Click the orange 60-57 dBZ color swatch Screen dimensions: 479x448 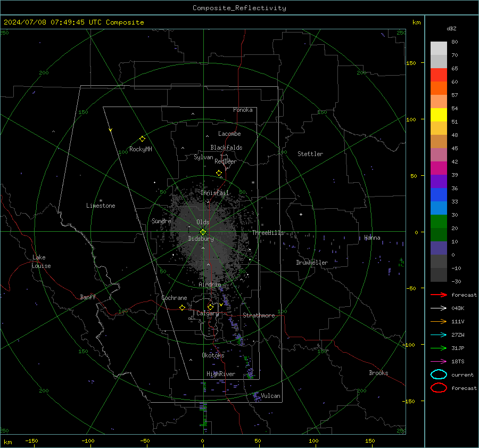(439, 88)
